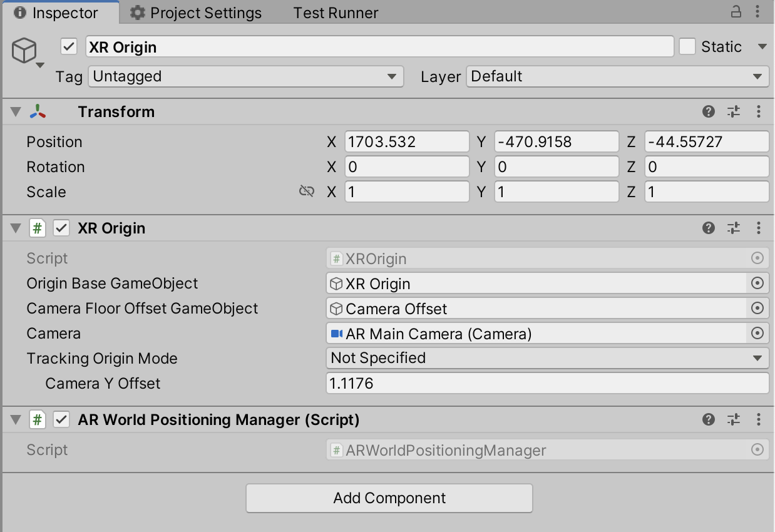775x532 pixels.
Task: Open Transform component presets icon
Action: pos(734,111)
